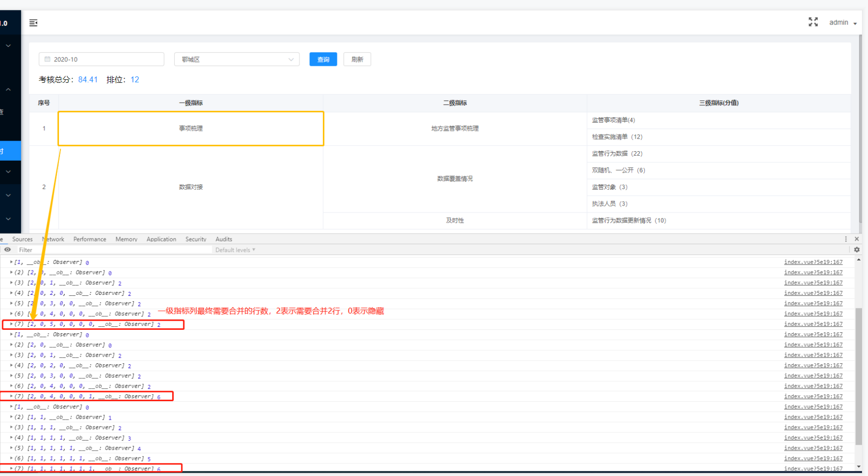Click the console scrollbar up arrow
This screenshot has width=868, height=476.
coord(859,259)
